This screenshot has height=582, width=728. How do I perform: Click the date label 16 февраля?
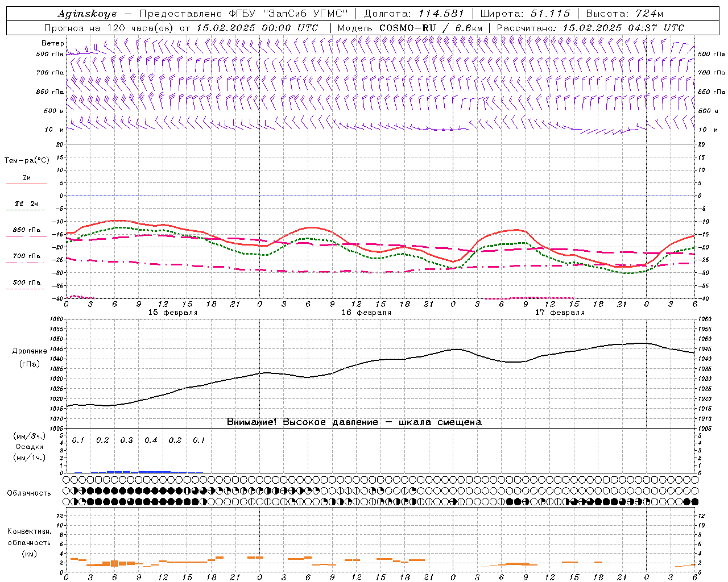coord(366,313)
